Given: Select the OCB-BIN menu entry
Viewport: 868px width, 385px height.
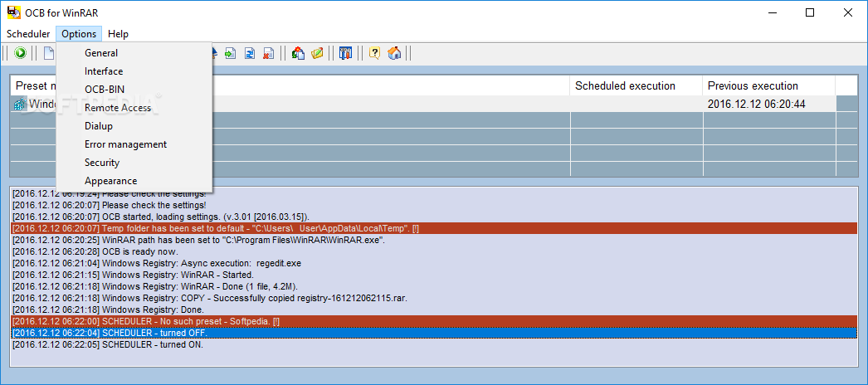Looking at the screenshot, I should [134, 90].
